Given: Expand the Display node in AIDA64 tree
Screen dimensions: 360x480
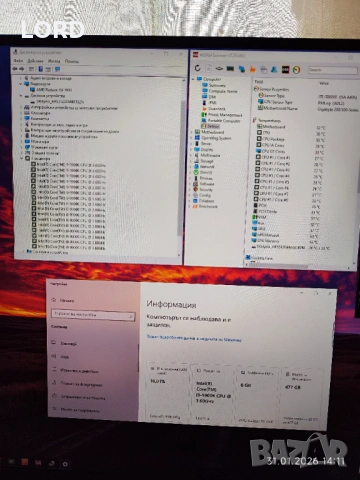Looking at the screenshot, I should [x=192, y=150].
